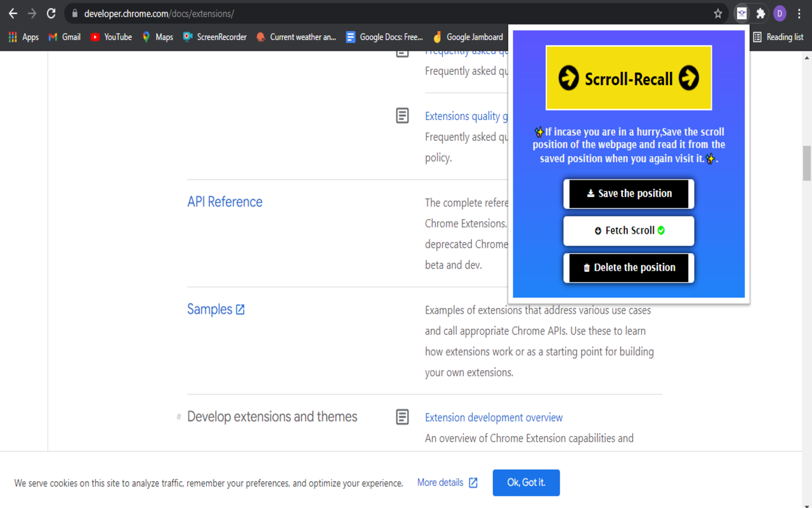Open the Samples link
Image resolution: width=812 pixels, height=508 pixels.
coord(209,309)
